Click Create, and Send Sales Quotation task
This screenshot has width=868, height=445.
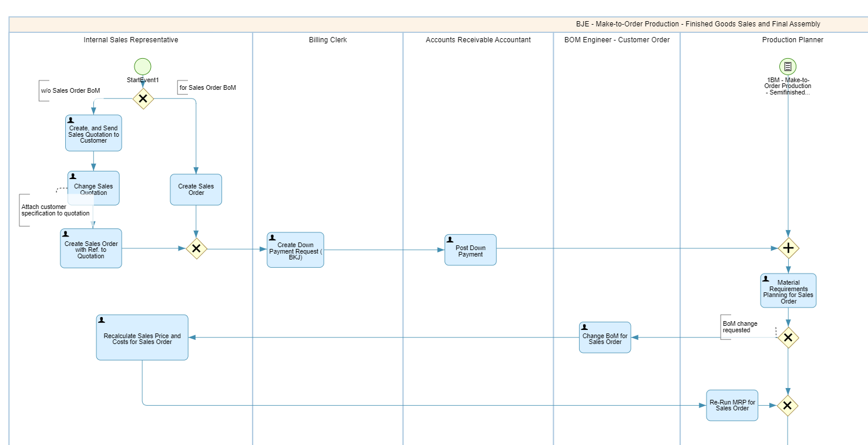93,133
